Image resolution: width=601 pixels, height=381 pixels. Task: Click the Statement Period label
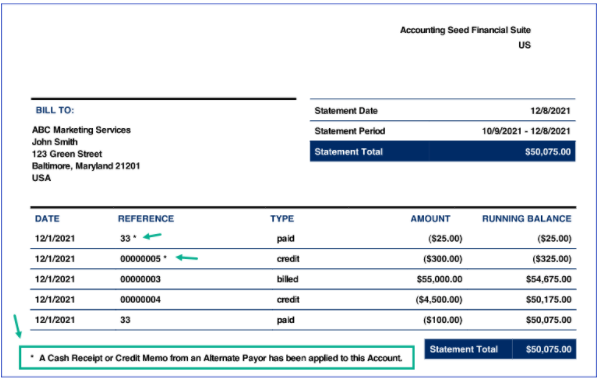click(350, 131)
